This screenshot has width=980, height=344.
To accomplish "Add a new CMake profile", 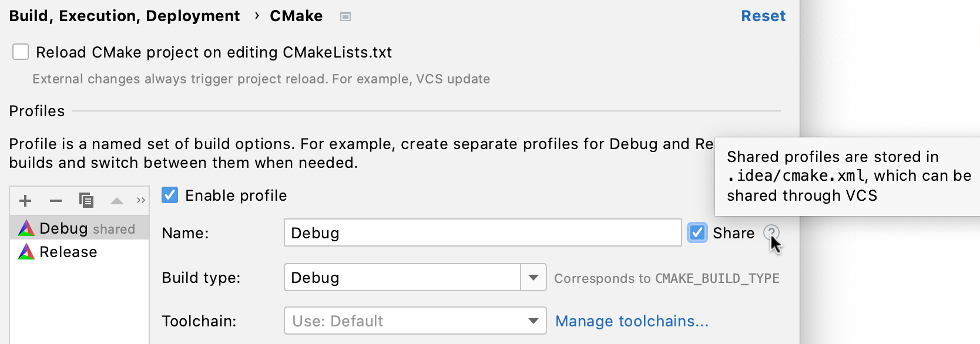I will coord(25,200).
